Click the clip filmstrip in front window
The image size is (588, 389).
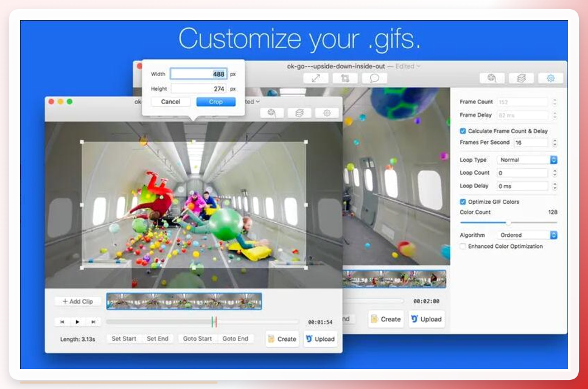coord(184,301)
